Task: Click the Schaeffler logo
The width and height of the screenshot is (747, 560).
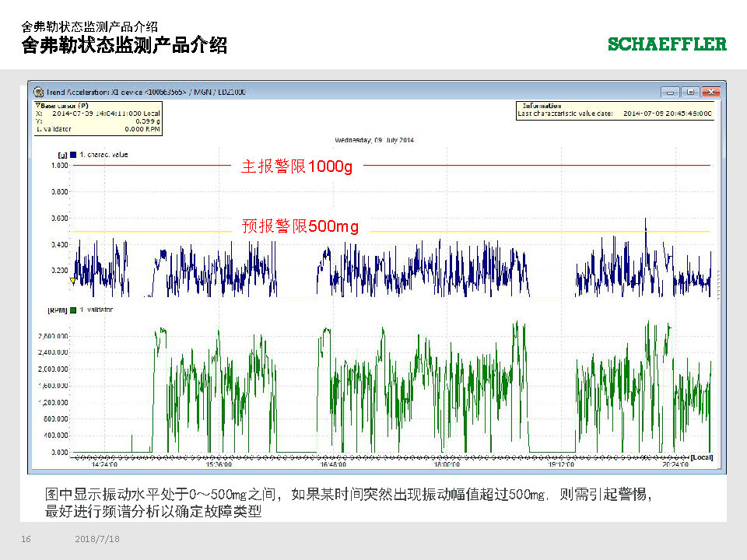Action: tap(667, 44)
